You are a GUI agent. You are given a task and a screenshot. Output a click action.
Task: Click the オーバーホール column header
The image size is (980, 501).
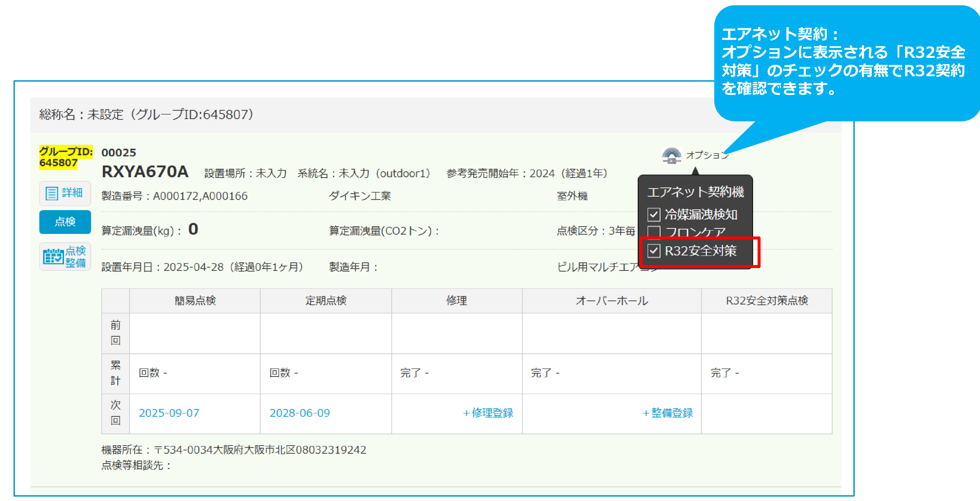click(611, 301)
